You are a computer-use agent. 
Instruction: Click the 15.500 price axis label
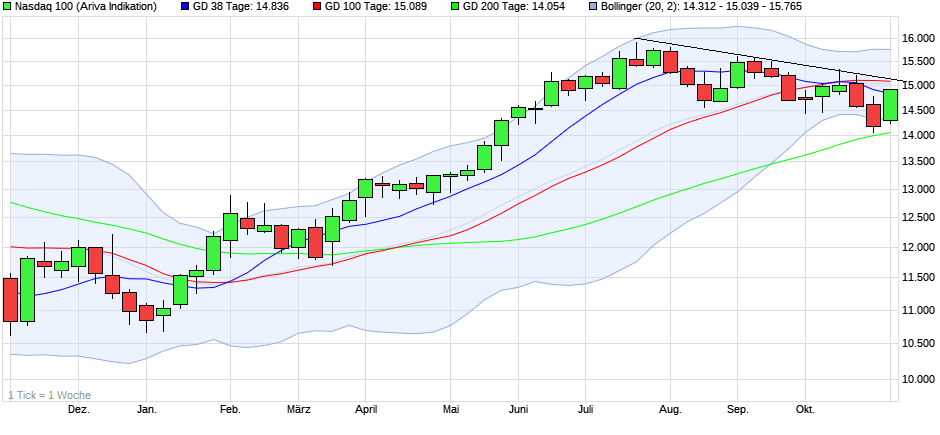click(919, 62)
